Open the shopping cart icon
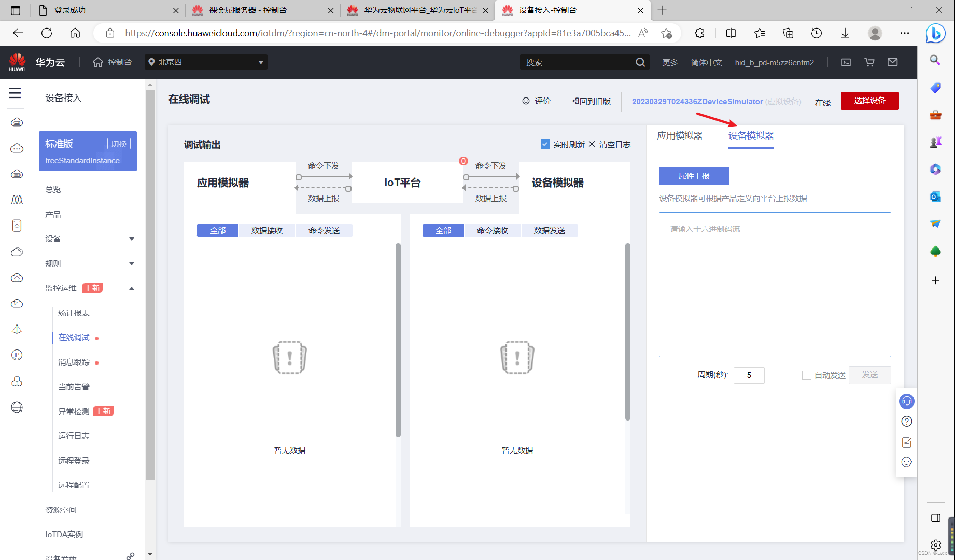The height and width of the screenshot is (560, 955). (x=869, y=62)
